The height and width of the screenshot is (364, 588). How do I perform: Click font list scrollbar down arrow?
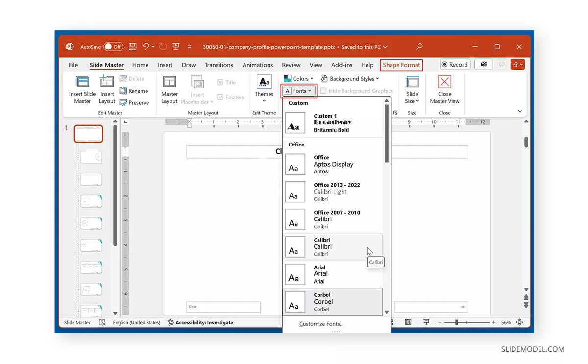387,312
